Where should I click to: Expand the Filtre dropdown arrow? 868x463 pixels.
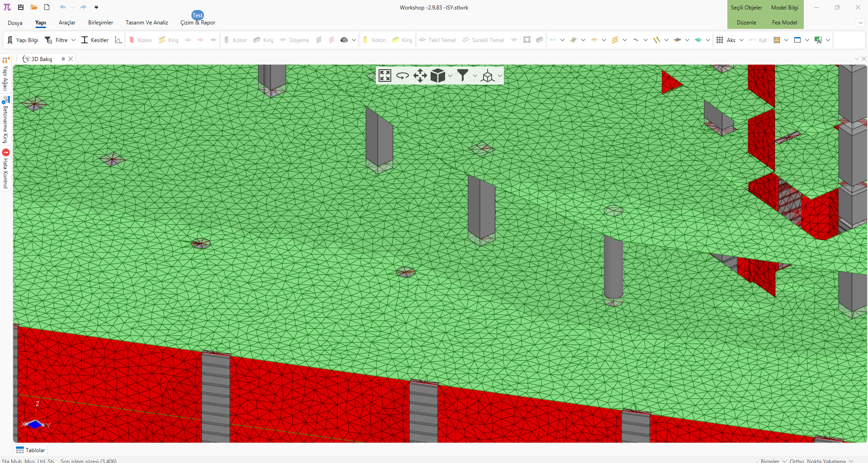[74, 40]
